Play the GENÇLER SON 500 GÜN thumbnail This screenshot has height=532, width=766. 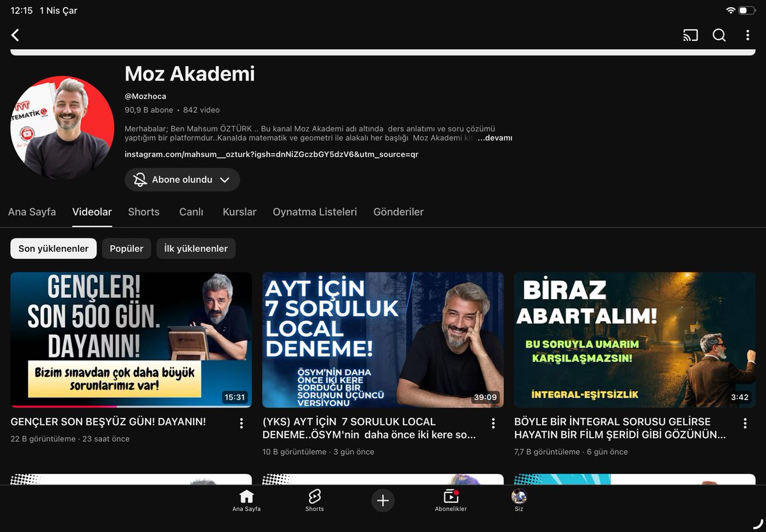[131, 340]
